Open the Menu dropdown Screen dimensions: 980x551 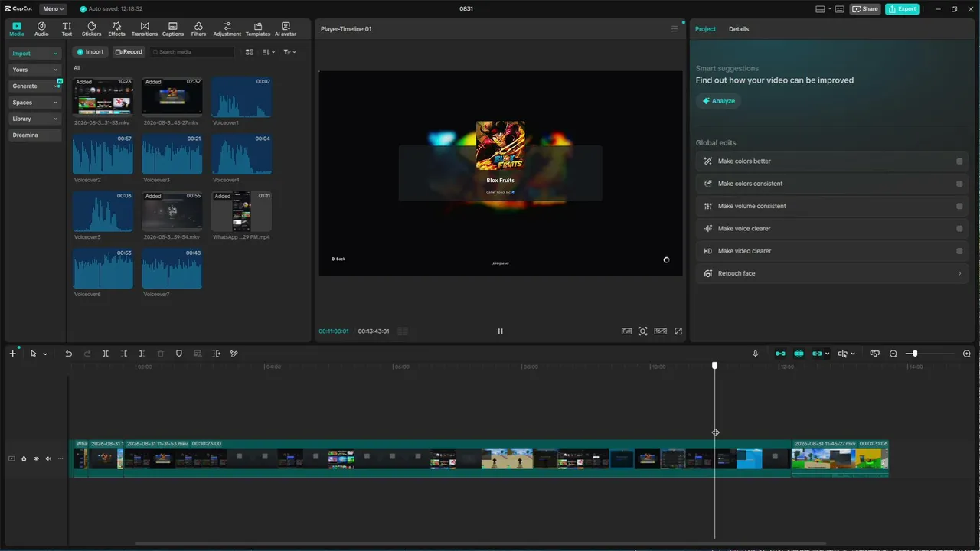pos(53,9)
